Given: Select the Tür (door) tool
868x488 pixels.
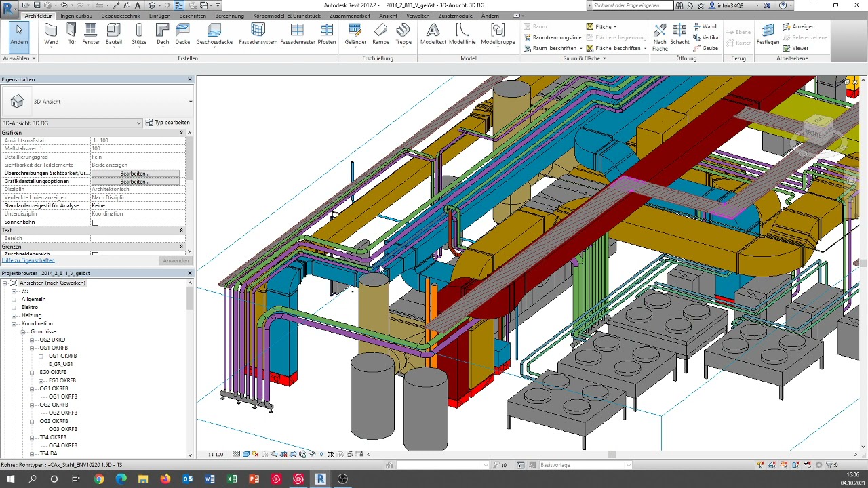Looking at the screenshot, I should coord(72,34).
